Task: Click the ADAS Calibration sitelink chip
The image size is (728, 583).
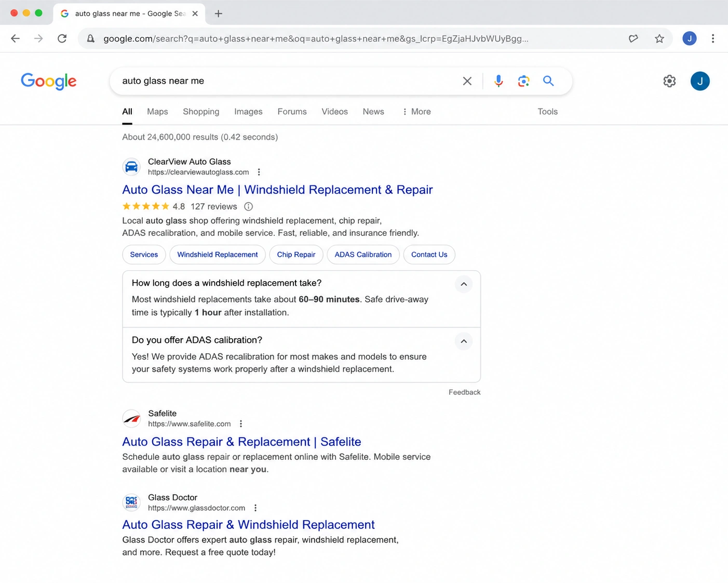Action: tap(363, 255)
